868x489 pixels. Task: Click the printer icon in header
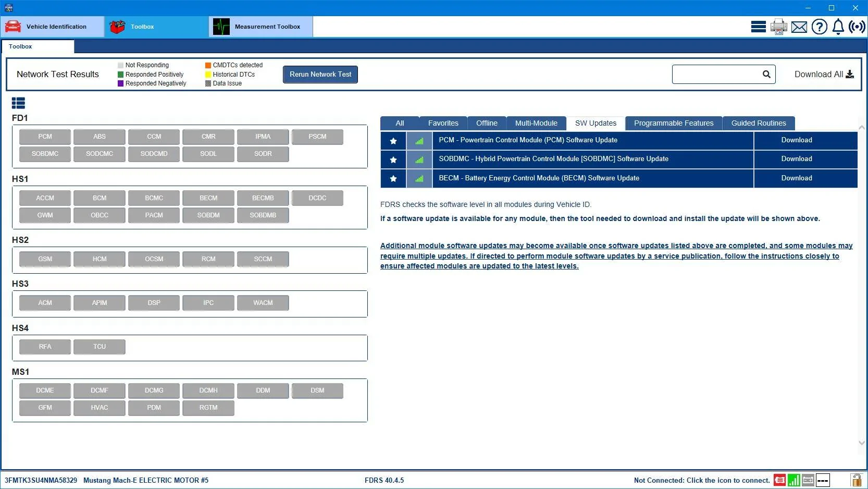coord(779,27)
